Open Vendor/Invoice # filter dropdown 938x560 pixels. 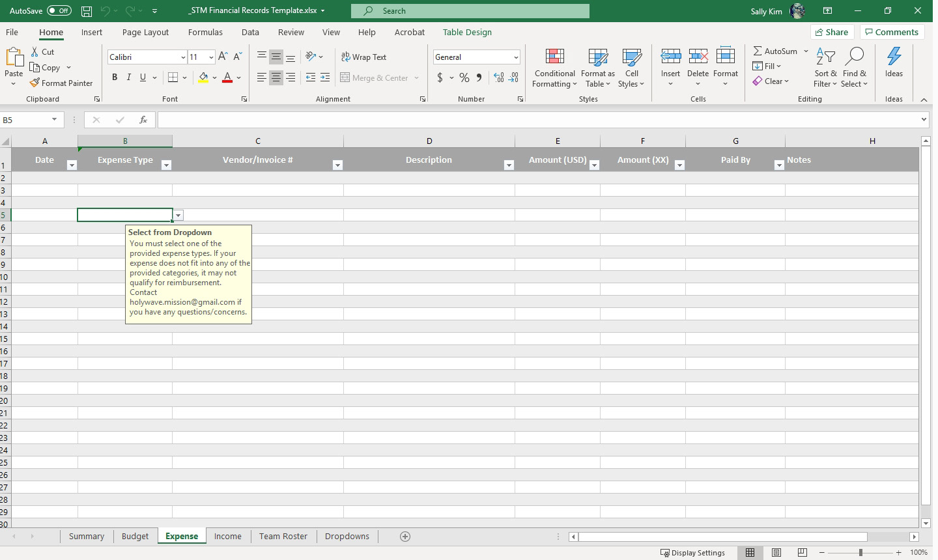coord(337,165)
